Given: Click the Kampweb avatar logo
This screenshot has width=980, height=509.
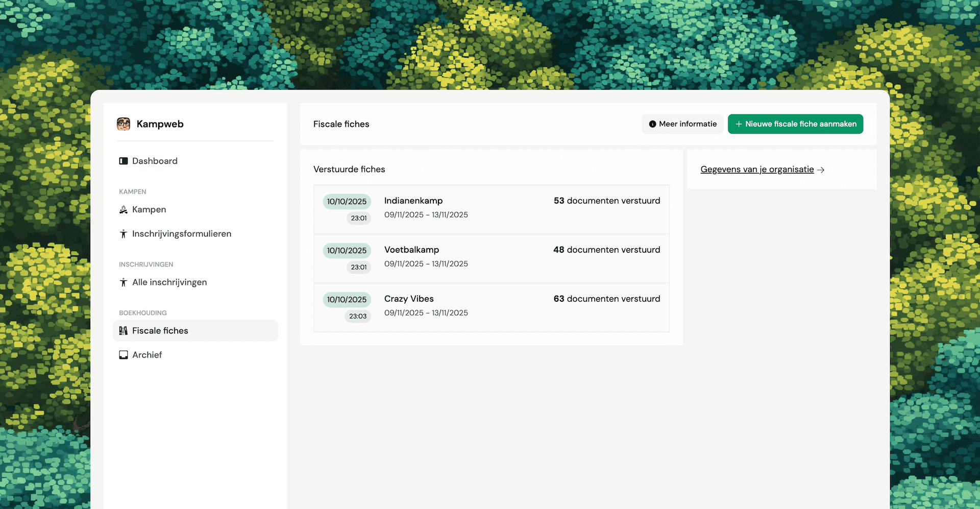Looking at the screenshot, I should coord(124,124).
